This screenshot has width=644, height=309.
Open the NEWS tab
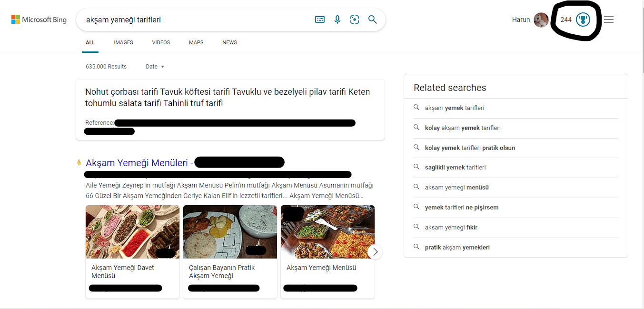coord(229,42)
